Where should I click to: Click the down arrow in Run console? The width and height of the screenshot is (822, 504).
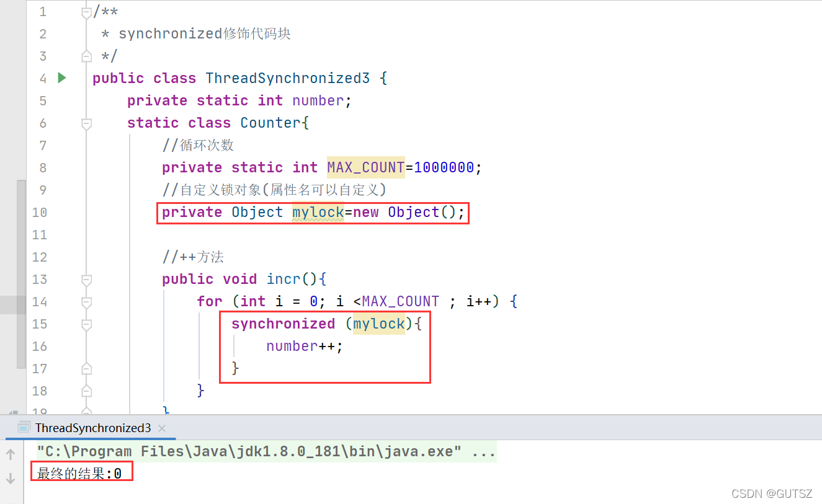click(11, 478)
